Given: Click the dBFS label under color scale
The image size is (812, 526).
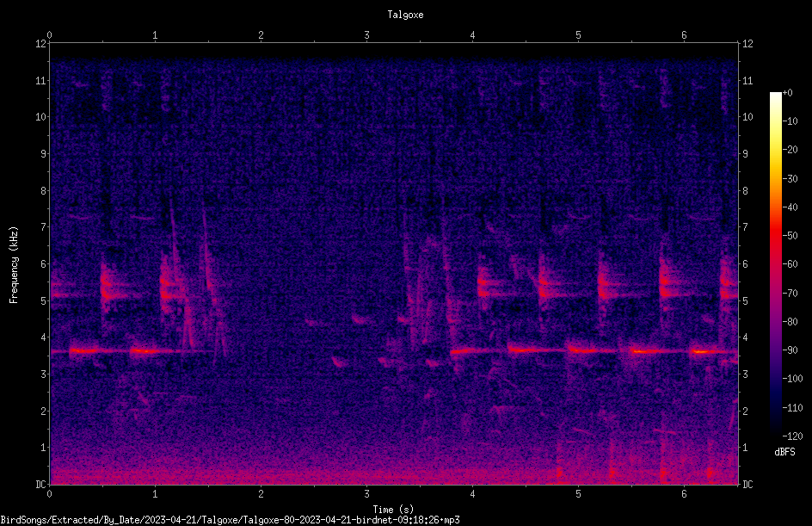Looking at the screenshot, I should (784, 452).
